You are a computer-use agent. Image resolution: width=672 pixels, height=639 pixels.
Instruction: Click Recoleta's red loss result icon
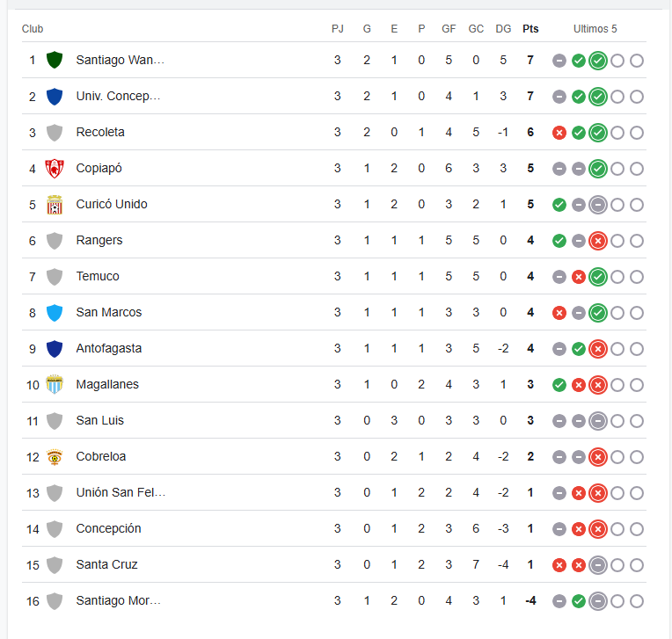point(559,133)
